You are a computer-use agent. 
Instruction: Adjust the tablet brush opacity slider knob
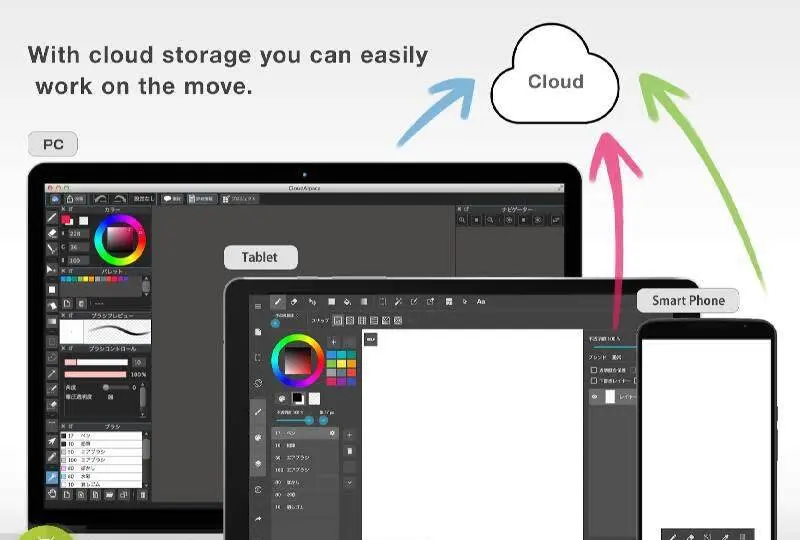309,421
